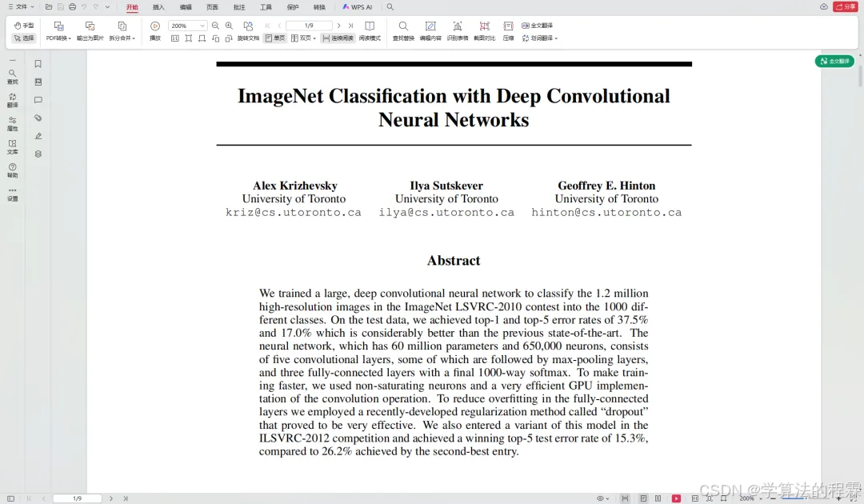Click the status bar page field 1/9
Viewport: 864px width, 504px height.
77,498
